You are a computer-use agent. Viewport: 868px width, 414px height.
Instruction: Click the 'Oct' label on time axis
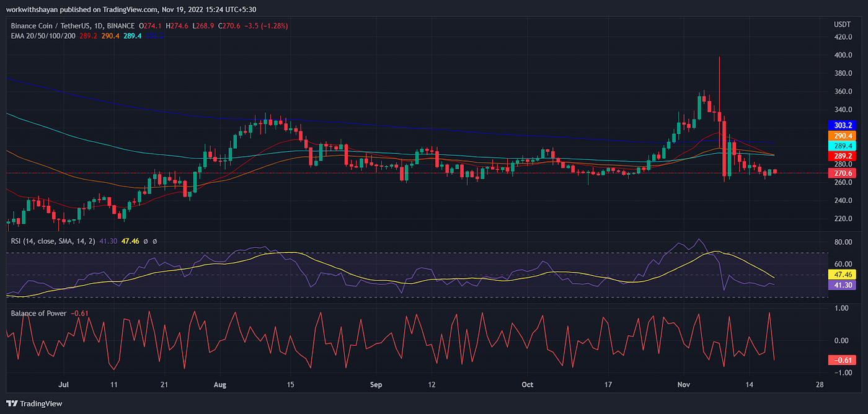(x=528, y=385)
